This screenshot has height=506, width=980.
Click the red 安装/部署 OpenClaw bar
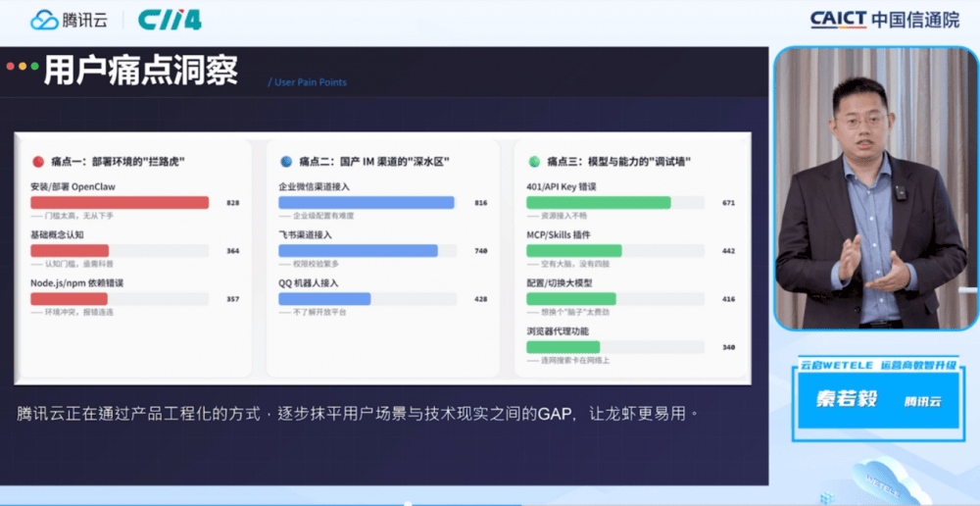point(120,203)
